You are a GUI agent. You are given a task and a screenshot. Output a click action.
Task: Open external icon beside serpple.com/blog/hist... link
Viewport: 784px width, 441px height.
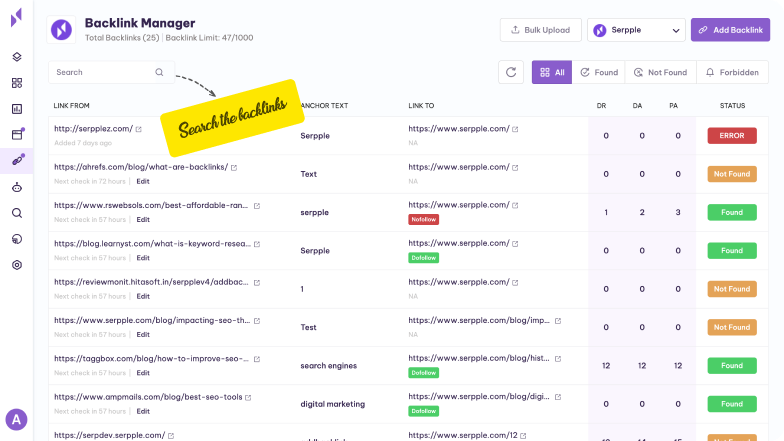pyautogui.click(x=558, y=358)
